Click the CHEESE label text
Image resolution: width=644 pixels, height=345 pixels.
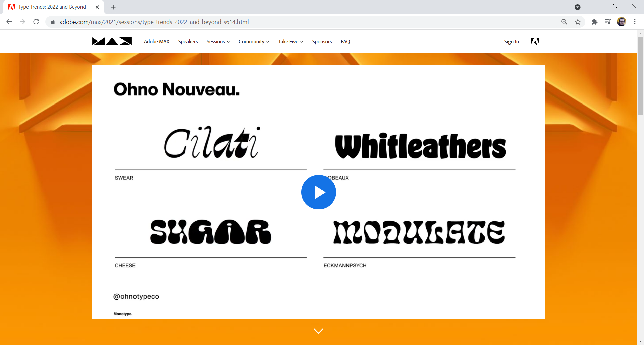[125, 265]
